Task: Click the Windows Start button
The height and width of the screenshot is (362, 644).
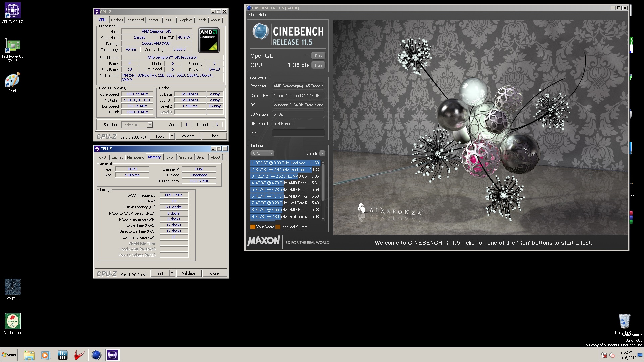Action: (x=9, y=355)
